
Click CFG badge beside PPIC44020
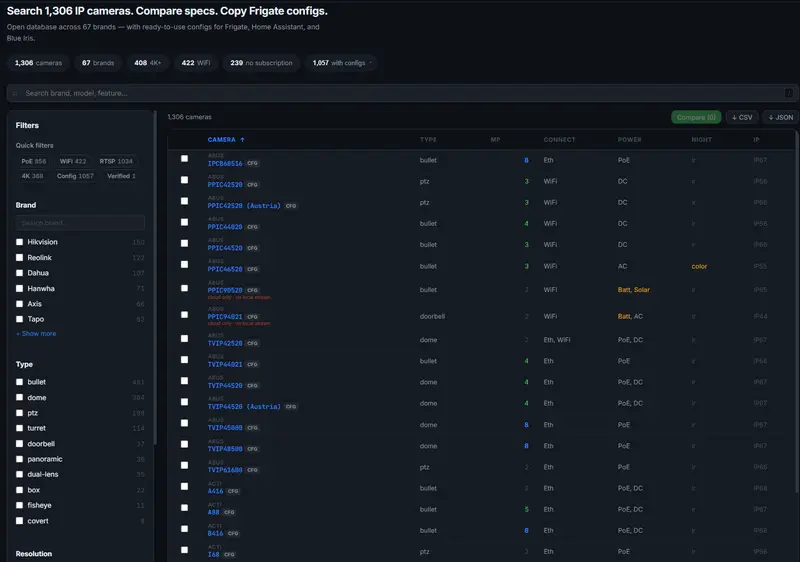253,227
